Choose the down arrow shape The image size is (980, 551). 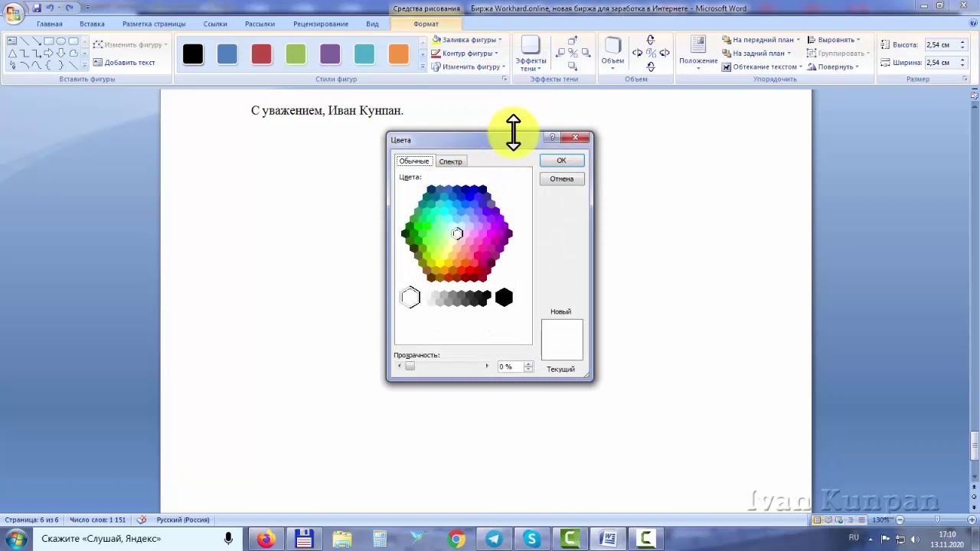(x=61, y=54)
